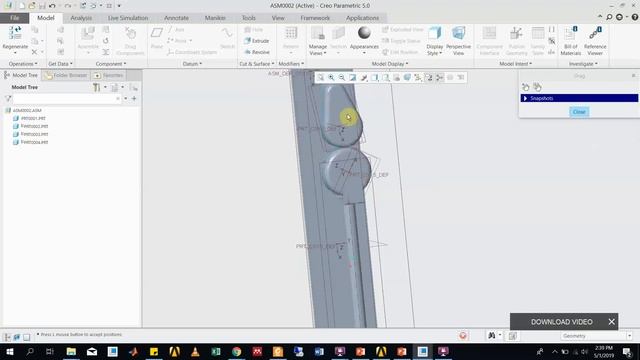This screenshot has height=360, width=640.
Task: Select point drag hand icon in Drag dialog
Action: coord(526,87)
